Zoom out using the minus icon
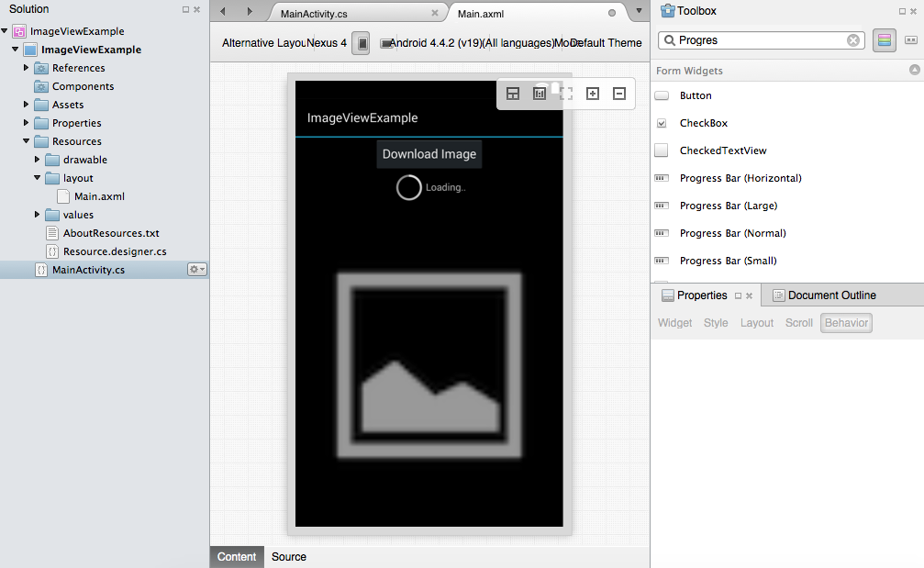Viewport: 924px width, 568px height. (x=618, y=94)
